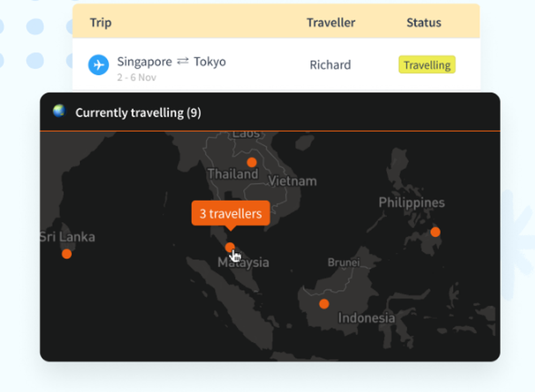The height and width of the screenshot is (392, 535).
Task: Click the Vietnam map label
Action: (293, 181)
